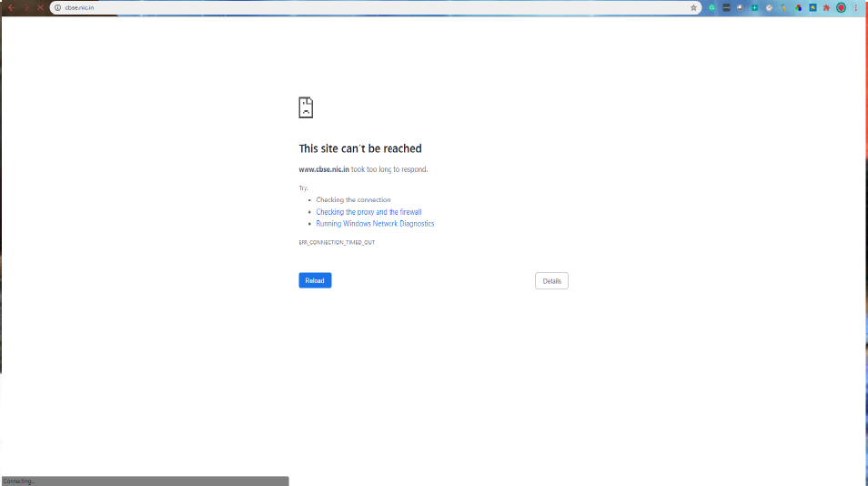
Task: Click the ERR_CONNECTION_TIMED_OUT error code
Action: pos(337,242)
